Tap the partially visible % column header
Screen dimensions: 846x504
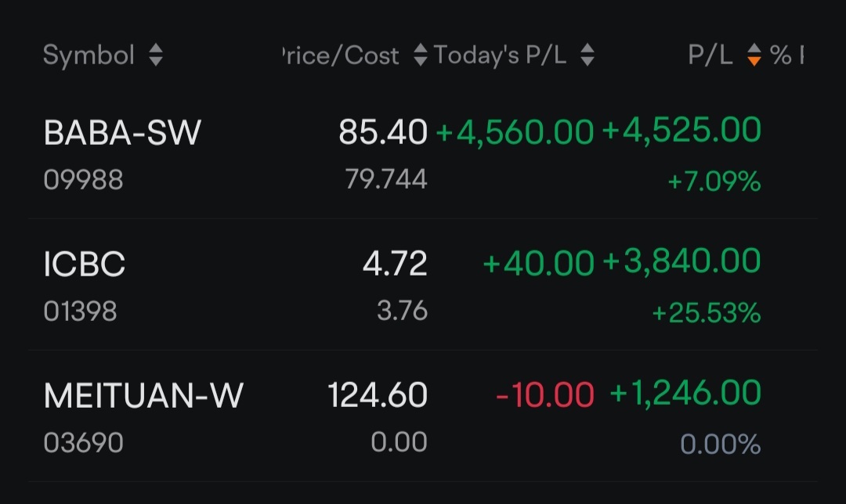pos(786,55)
